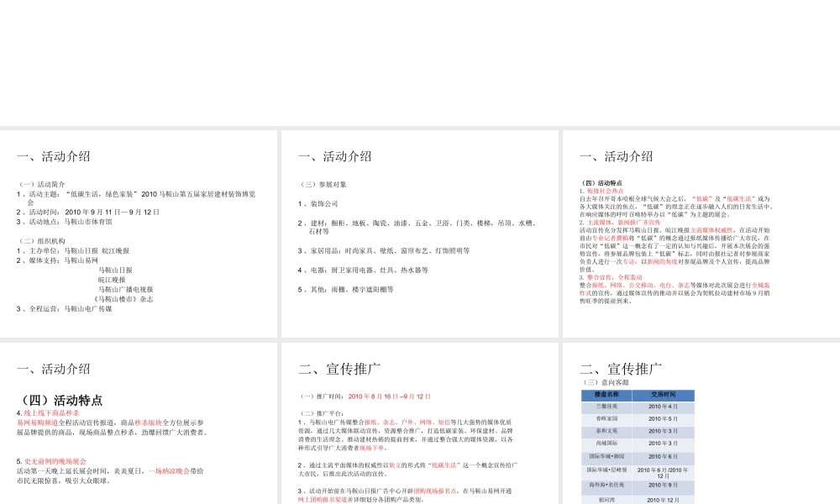Click the '2010年4月' table cell
The width and height of the screenshot is (840, 504).
[664, 407]
